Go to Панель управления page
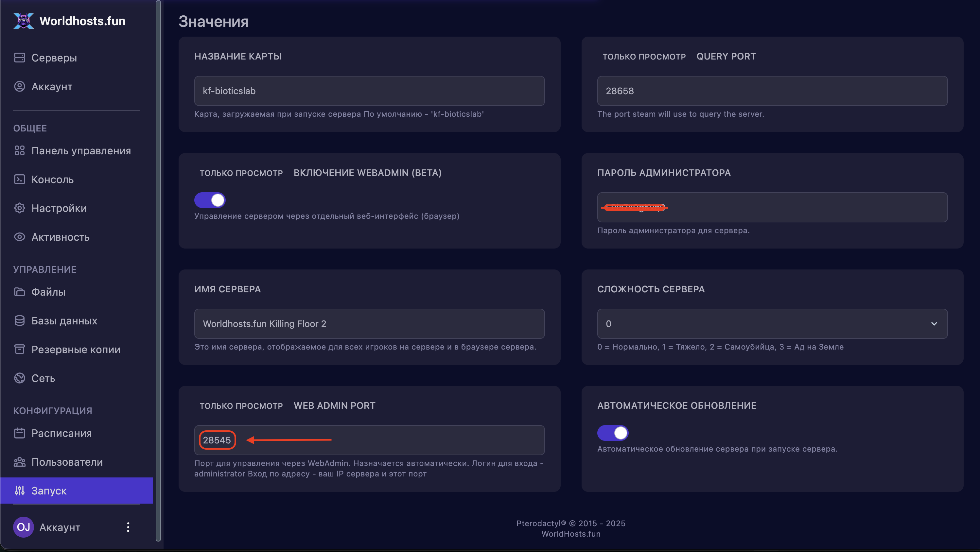Image resolution: width=980 pixels, height=552 pixels. (81, 151)
